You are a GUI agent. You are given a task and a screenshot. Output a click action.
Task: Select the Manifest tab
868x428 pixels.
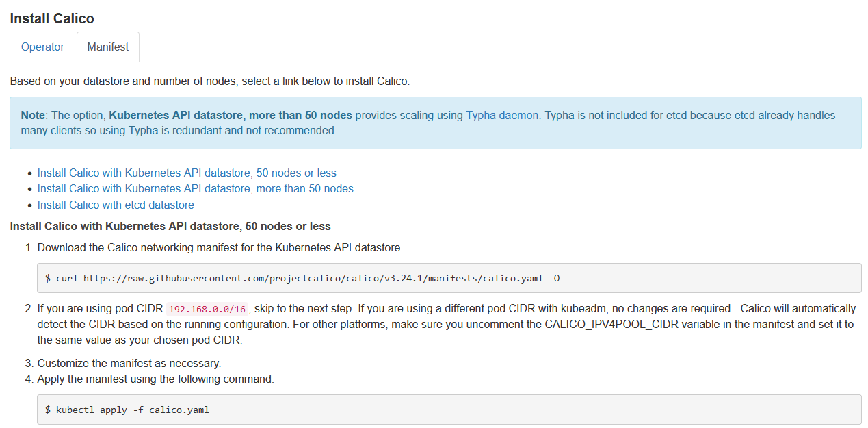[x=108, y=47]
